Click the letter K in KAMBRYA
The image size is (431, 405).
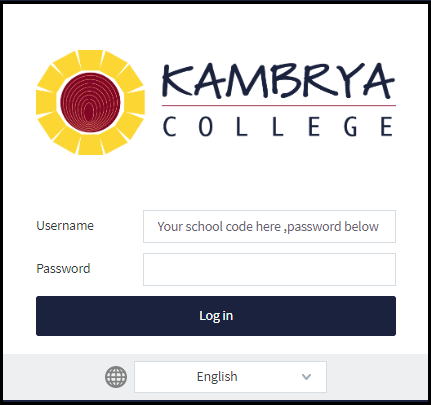pos(178,80)
